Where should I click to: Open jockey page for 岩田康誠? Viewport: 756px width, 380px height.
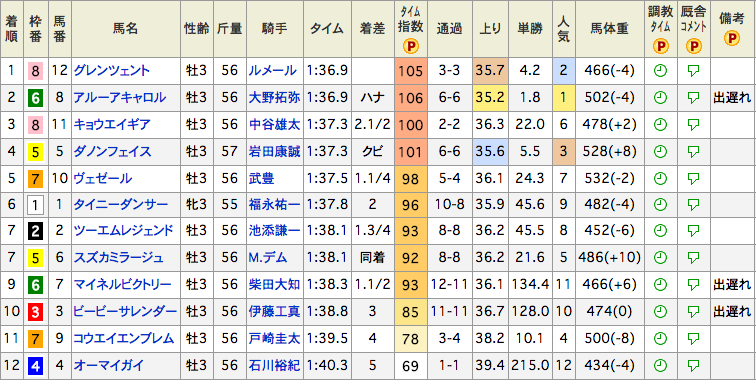[274, 152]
